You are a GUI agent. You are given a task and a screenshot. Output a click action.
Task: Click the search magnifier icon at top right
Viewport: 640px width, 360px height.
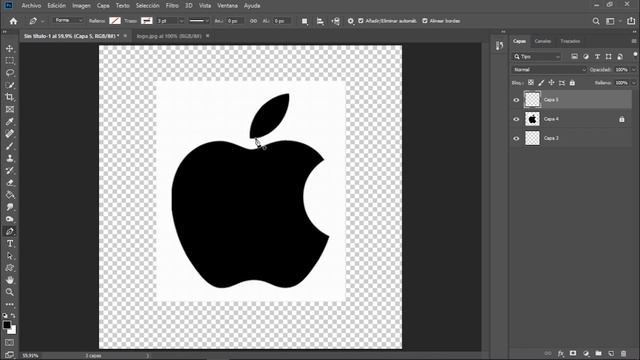point(596,21)
